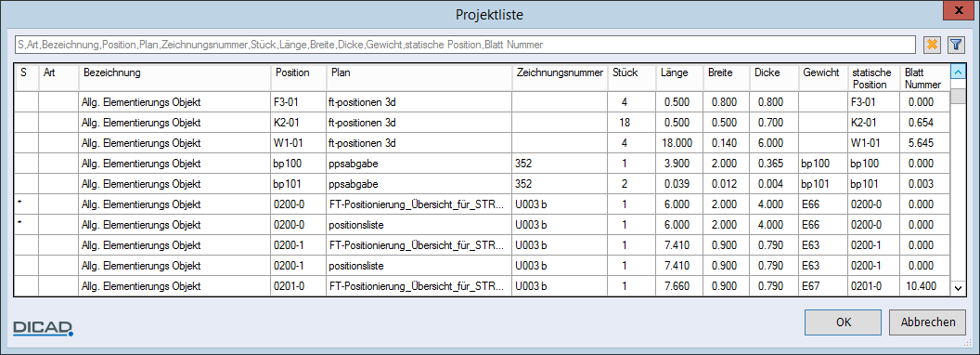
Task: Click the Gewicht column header
Action: [x=823, y=78]
